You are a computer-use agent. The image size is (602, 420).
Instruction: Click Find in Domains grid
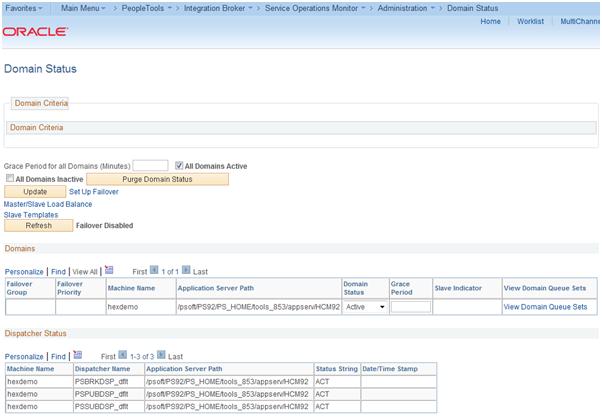(x=58, y=272)
